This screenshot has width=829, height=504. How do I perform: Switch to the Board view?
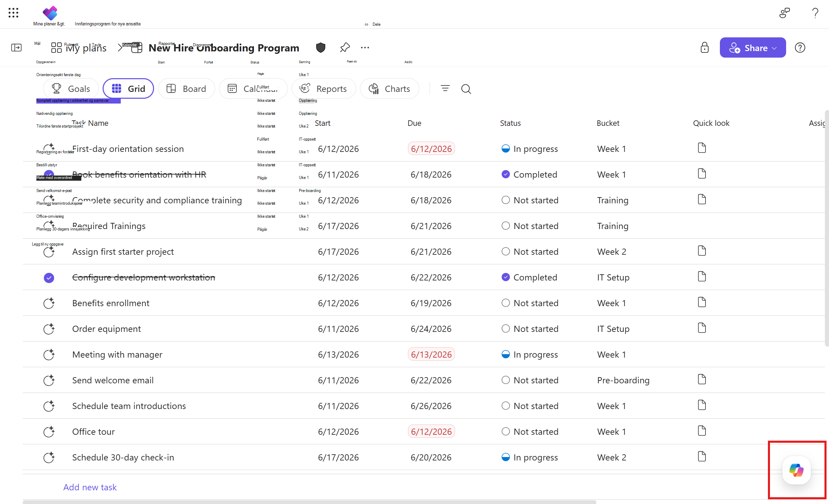point(186,88)
